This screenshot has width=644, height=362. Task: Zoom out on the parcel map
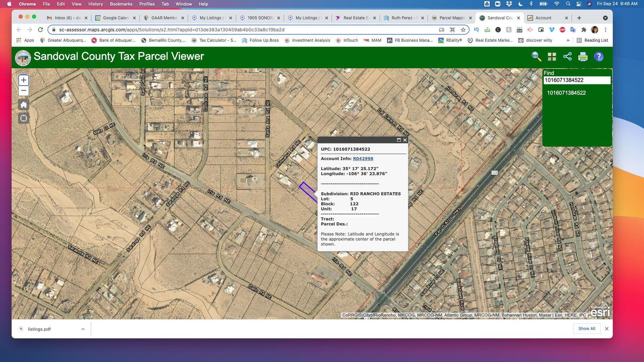24,90
